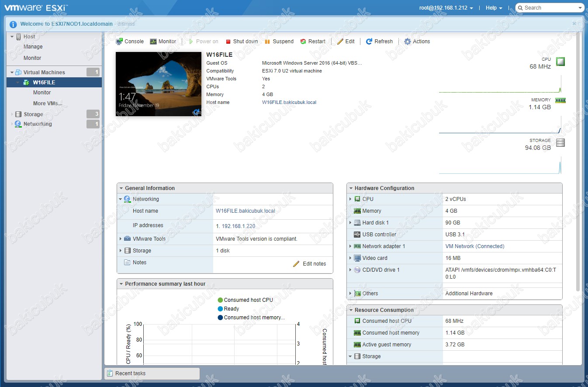This screenshot has height=387, width=588.
Task: Expand the VMware Tools row
Action: pyautogui.click(x=121, y=239)
